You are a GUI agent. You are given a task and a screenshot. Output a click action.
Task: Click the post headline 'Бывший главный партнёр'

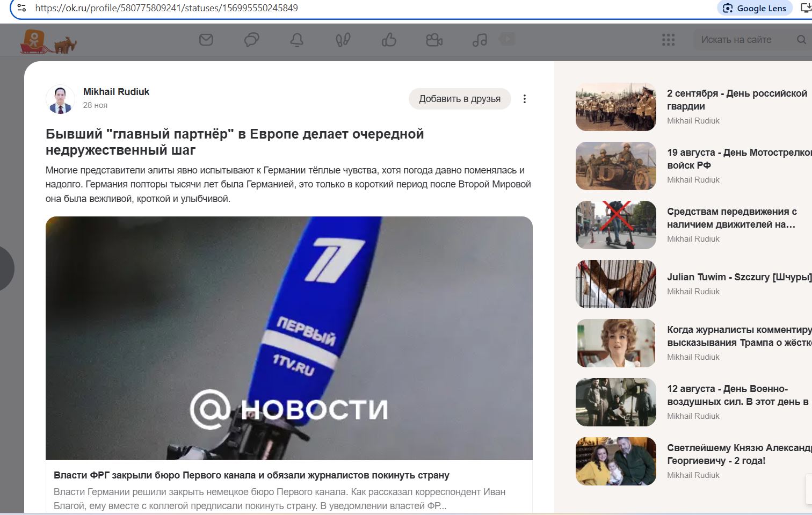(235, 142)
